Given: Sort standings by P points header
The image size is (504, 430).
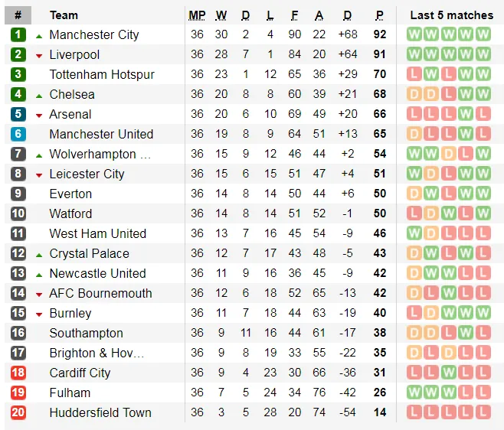Looking at the screenshot, I should pos(379,15).
